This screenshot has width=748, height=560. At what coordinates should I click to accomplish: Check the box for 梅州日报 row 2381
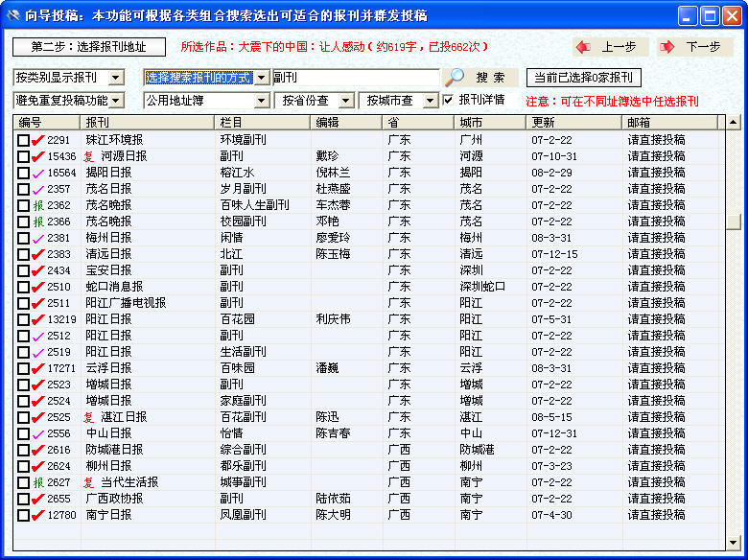click(23, 238)
